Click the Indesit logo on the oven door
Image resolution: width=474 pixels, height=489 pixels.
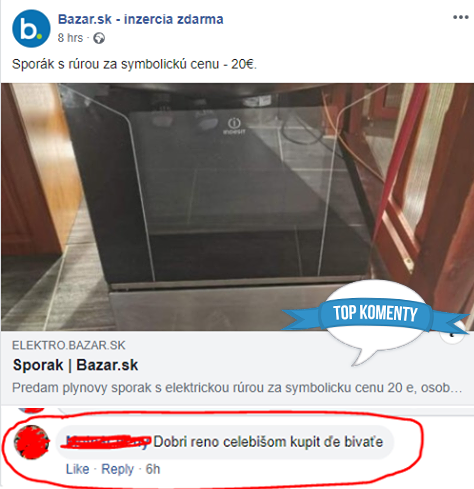point(234,126)
